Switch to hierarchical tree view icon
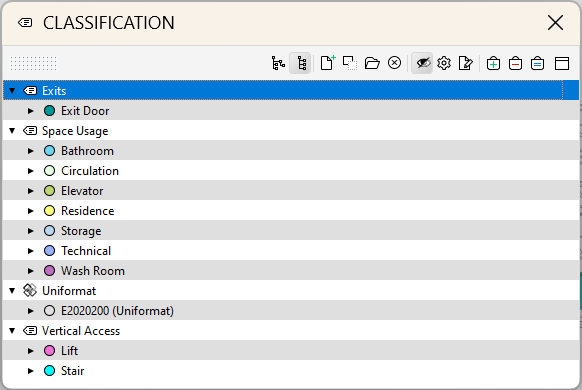The height and width of the screenshot is (390, 582). 278,63
